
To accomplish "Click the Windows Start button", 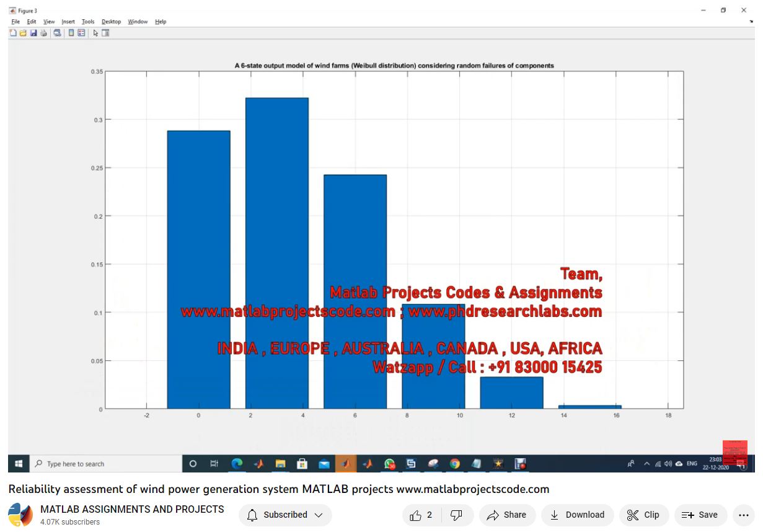I will pyautogui.click(x=18, y=463).
